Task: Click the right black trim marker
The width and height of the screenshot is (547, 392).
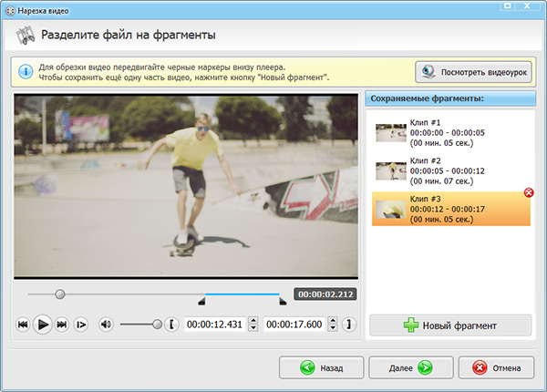Action: (283, 302)
